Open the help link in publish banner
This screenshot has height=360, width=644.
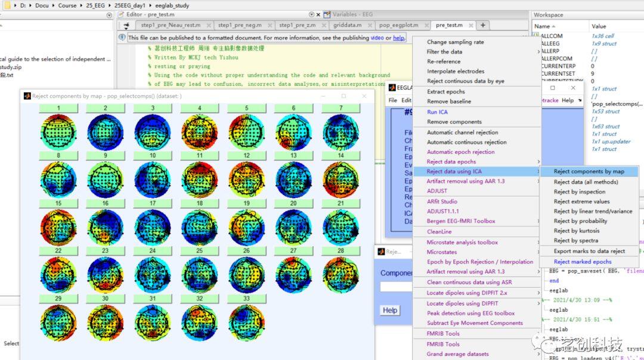(398, 38)
